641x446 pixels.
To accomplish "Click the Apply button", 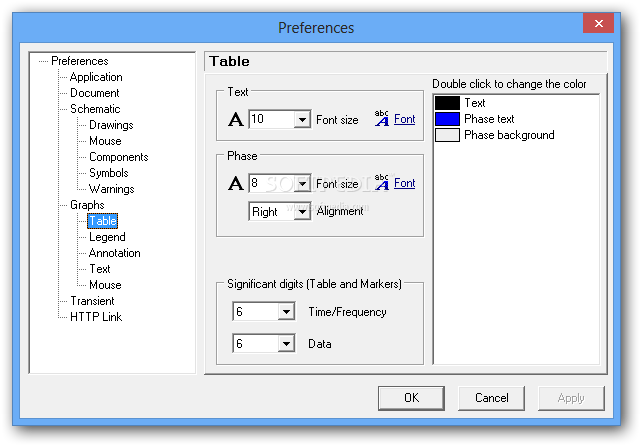I will pos(571,398).
